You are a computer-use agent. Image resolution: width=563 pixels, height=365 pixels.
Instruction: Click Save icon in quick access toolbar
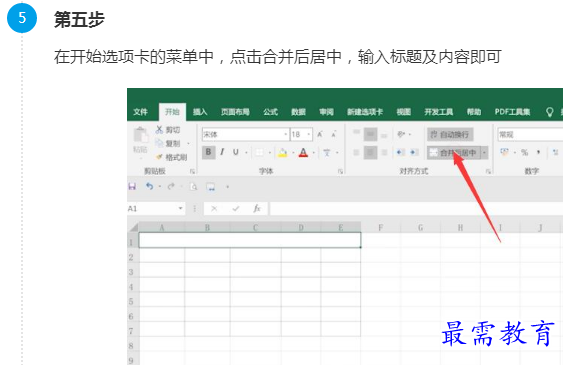132,186
